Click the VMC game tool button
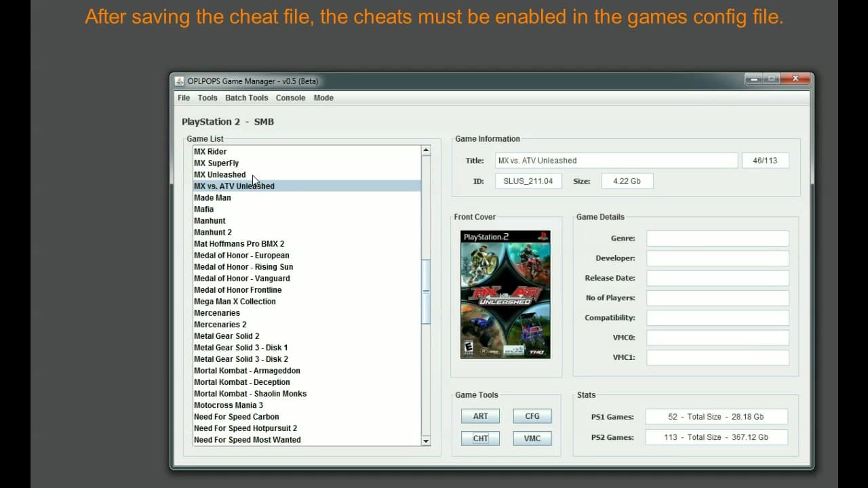The image size is (868, 488). click(x=532, y=438)
